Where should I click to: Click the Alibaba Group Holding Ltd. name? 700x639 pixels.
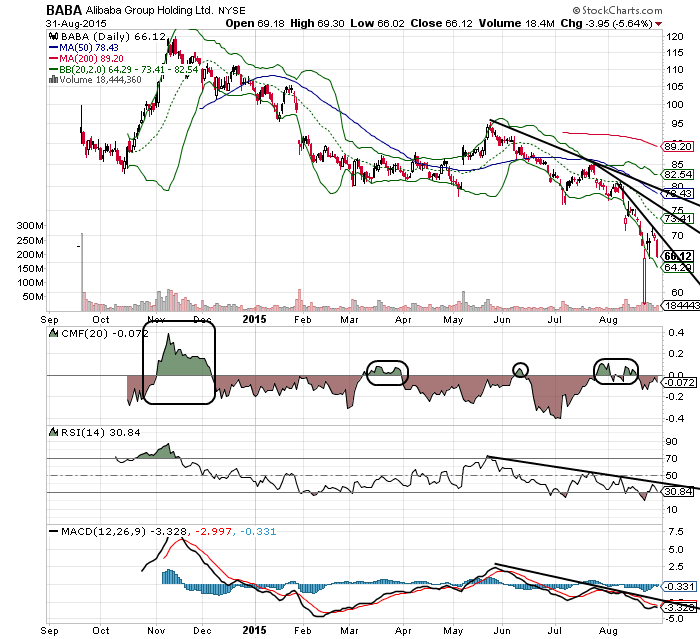pyautogui.click(x=149, y=10)
